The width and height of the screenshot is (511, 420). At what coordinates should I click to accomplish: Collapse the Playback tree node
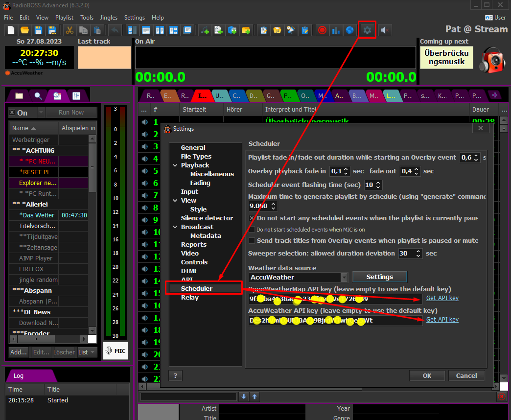click(175, 165)
